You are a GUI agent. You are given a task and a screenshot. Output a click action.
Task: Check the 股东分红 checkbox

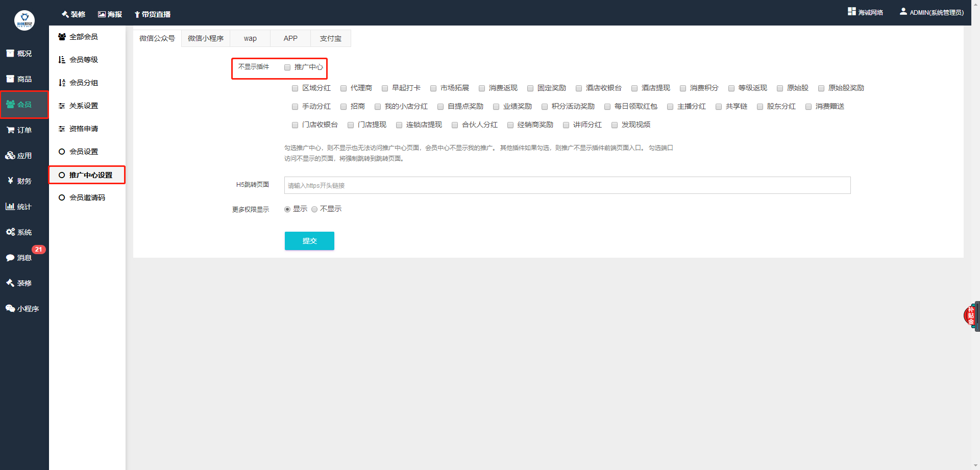pos(760,107)
